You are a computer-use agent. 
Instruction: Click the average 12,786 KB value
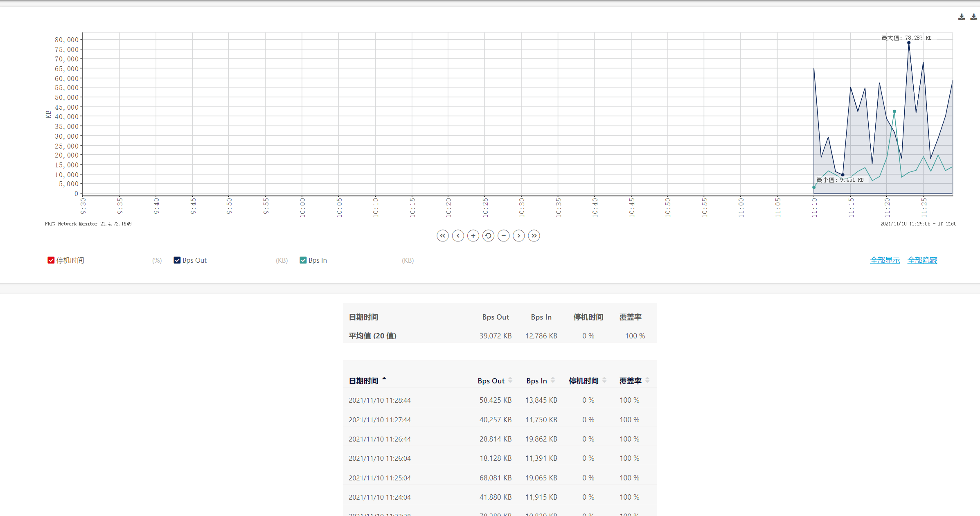[x=541, y=336]
